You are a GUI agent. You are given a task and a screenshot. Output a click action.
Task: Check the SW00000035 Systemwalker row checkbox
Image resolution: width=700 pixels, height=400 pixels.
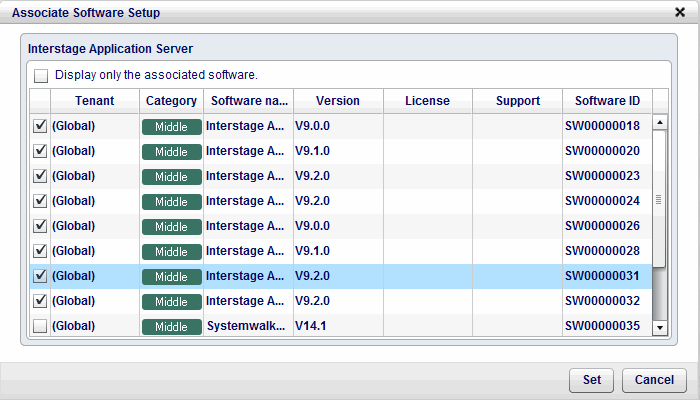(x=40, y=326)
